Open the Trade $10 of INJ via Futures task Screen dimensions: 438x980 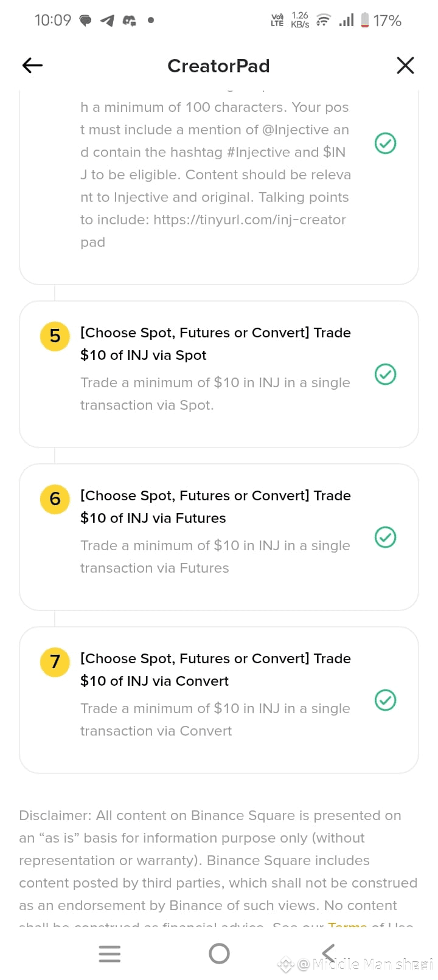tap(219, 537)
